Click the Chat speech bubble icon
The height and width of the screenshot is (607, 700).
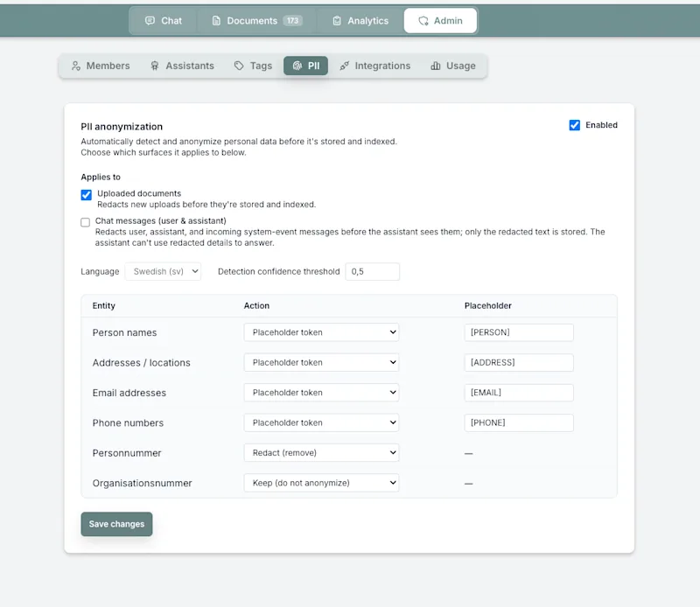150,20
